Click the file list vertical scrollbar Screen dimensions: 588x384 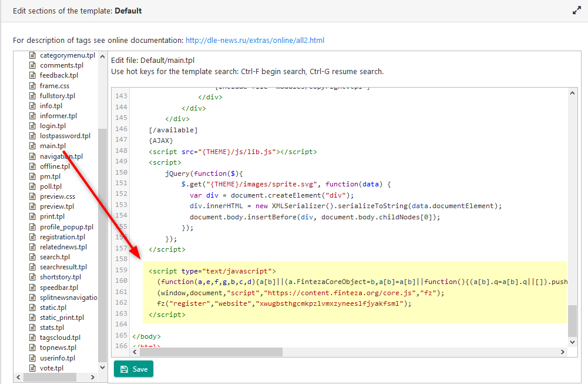[102, 235]
